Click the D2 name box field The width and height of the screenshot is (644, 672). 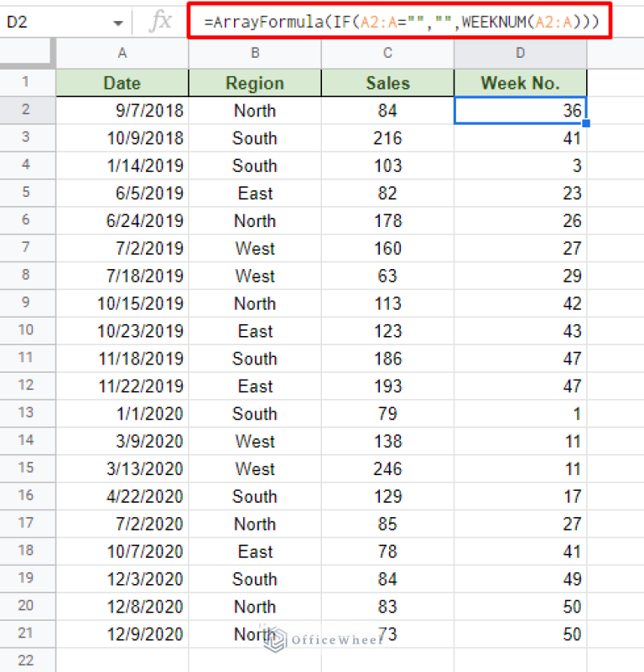click(50, 23)
